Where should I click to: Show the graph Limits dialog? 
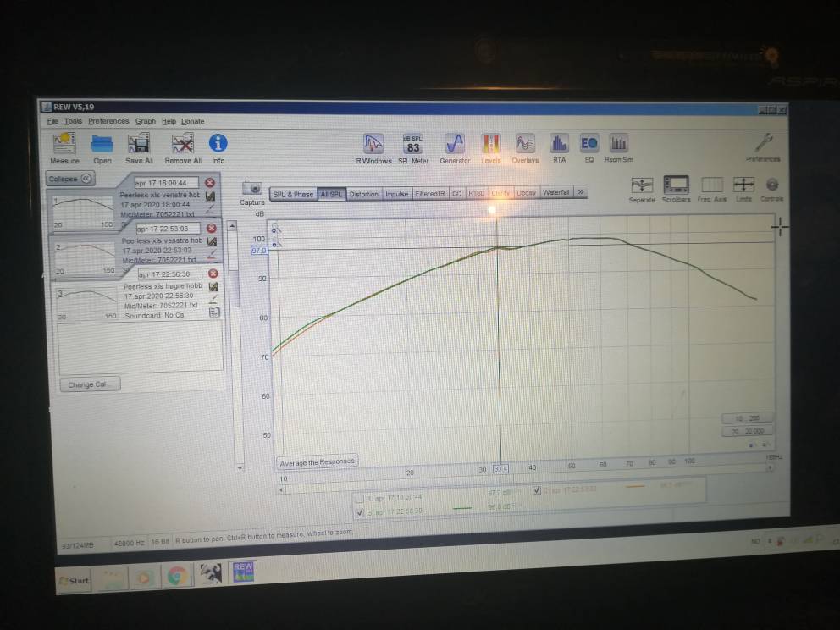pyautogui.click(x=743, y=189)
